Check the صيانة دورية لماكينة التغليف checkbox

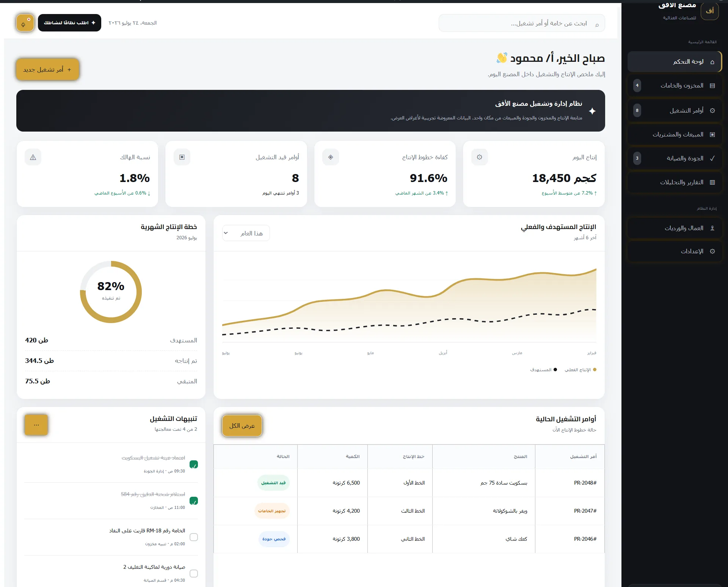click(x=194, y=573)
